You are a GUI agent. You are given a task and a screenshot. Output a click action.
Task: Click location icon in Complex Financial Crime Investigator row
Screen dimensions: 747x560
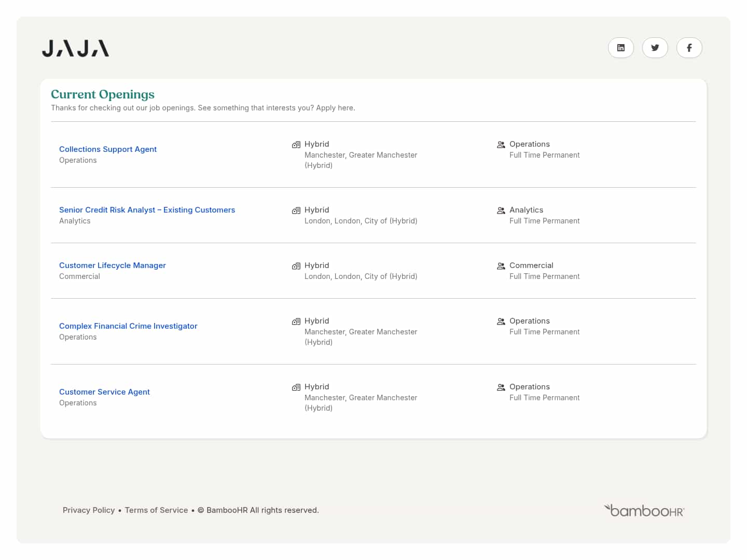[x=296, y=321]
